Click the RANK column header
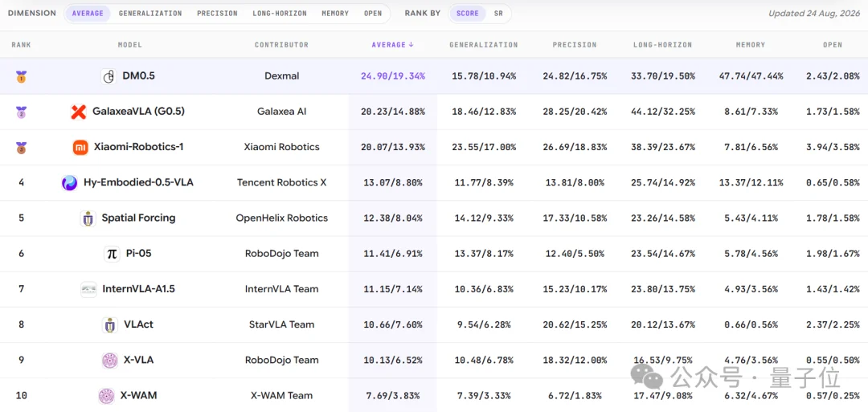The height and width of the screenshot is (412, 868). point(21,45)
